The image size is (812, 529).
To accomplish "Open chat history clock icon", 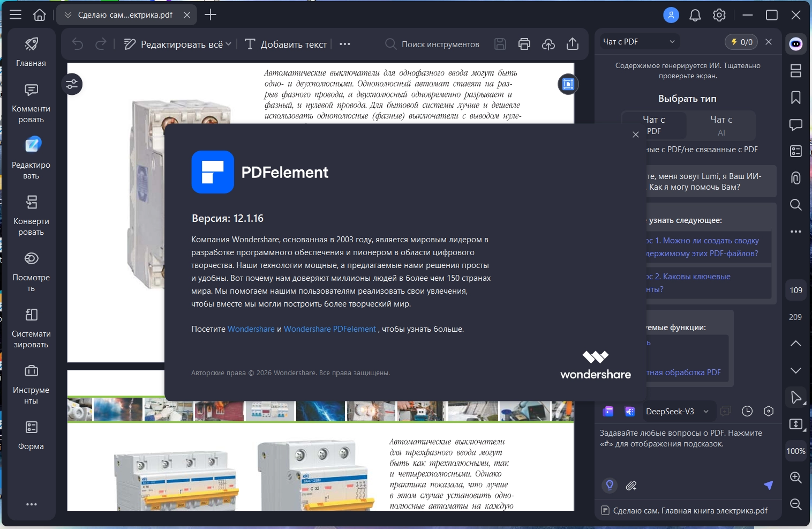I will (x=747, y=411).
